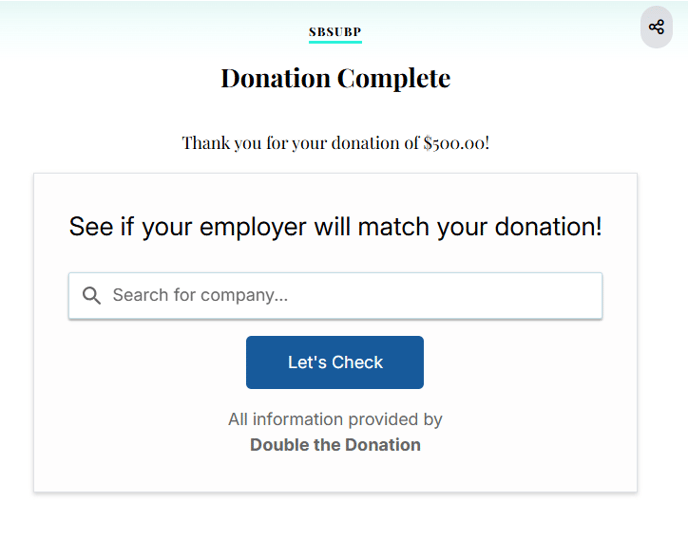The image size is (688, 538).
Task: Click SBSUBP campaign name at top
Action: [x=335, y=32]
